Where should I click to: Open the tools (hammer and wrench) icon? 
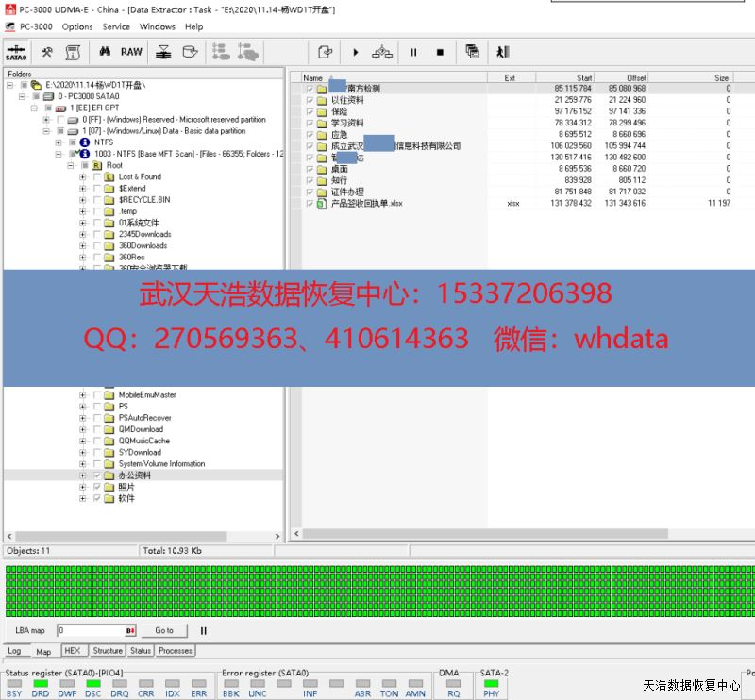point(47,52)
